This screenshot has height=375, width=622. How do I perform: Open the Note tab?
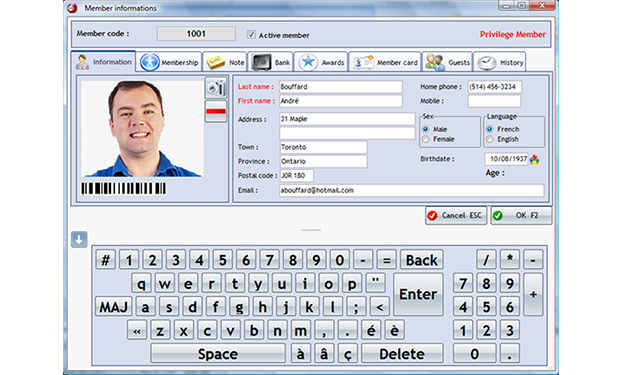225,62
